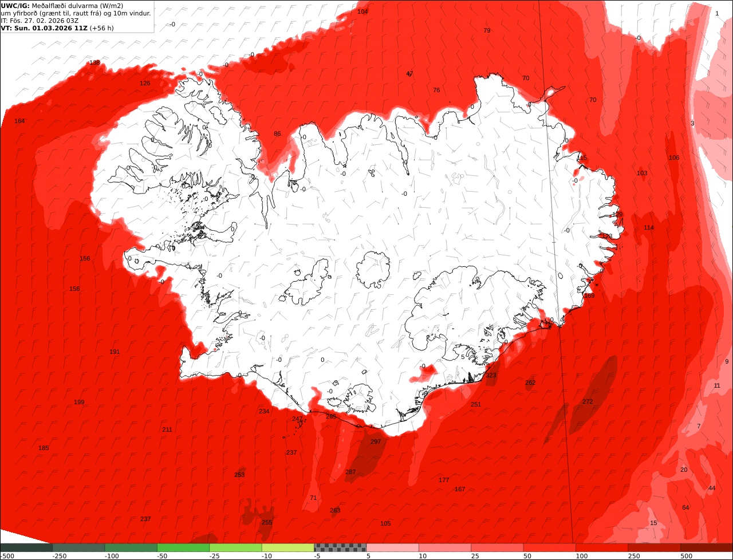
Task: Click the legend label 250
Action: point(634,556)
